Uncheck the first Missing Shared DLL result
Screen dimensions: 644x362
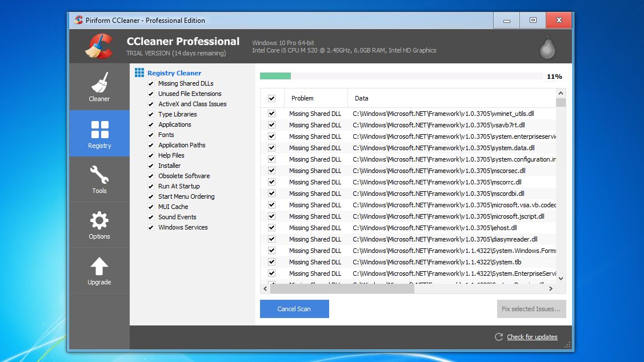pyautogui.click(x=271, y=113)
